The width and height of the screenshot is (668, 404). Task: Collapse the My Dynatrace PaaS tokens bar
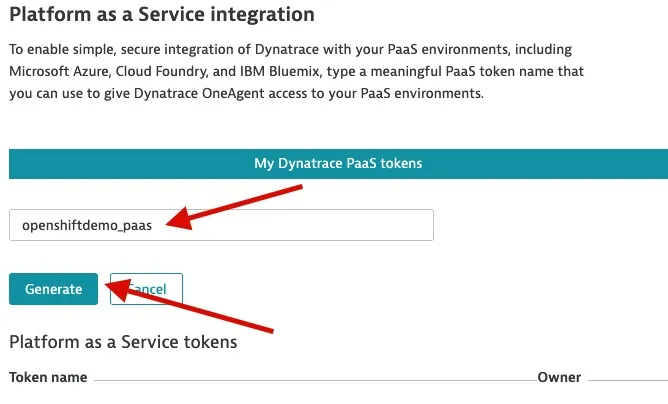338,164
